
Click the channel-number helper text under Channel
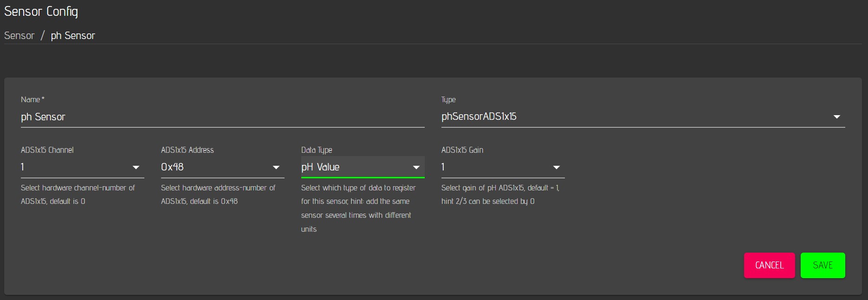[x=78, y=195]
